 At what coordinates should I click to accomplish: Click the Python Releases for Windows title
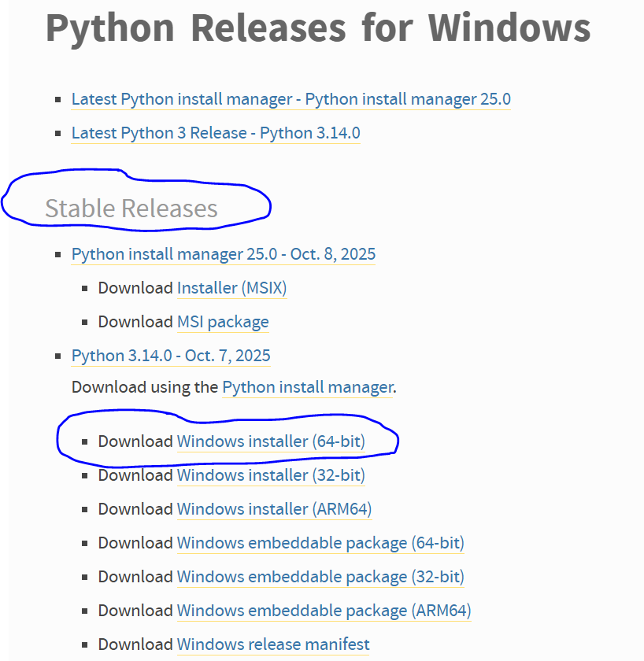click(317, 28)
